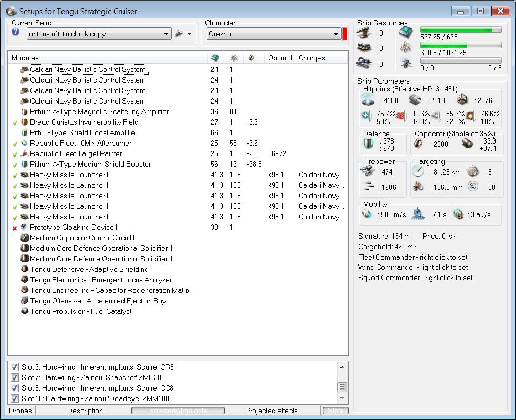Click the turret hardpoints icon in Ship Resources
Screen dimensions: 516x420
[x=364, y=33]
